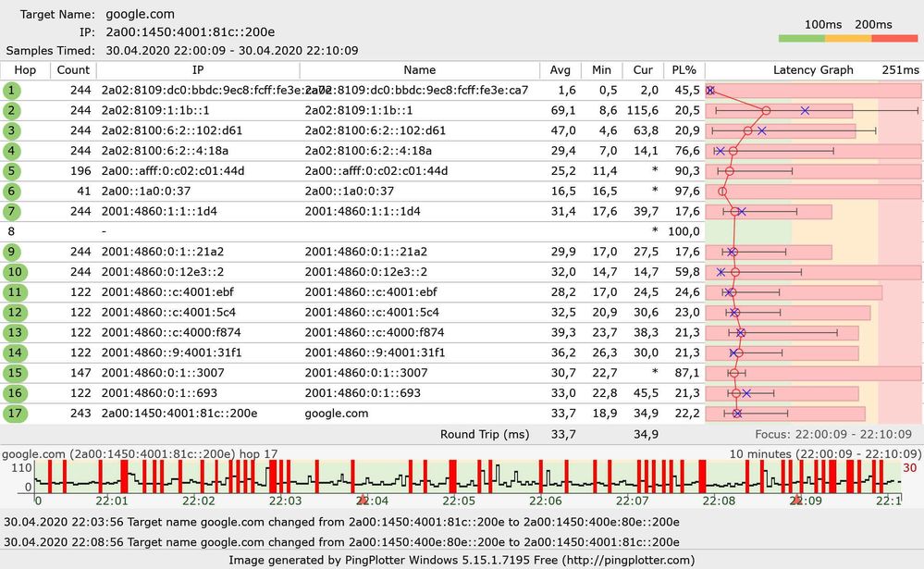Viewport: 924px width, 569px height.
Task: Click the Count column header
Action: coord(73,70)
